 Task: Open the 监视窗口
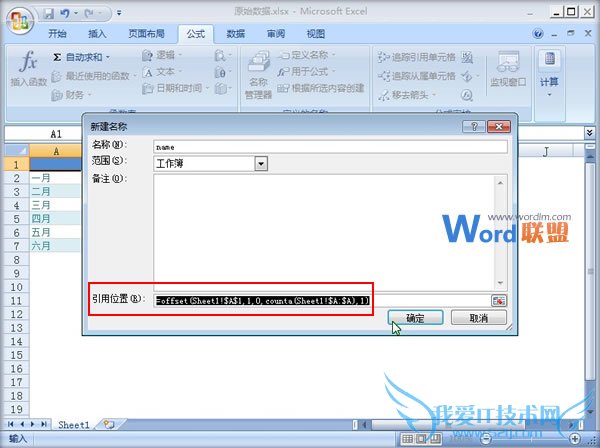pyautogui.click(x=508, y=70)
